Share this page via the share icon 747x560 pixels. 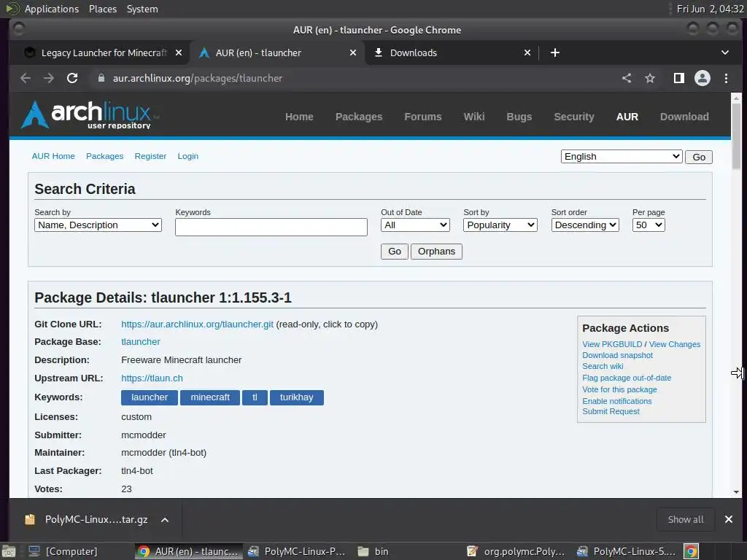[627, 78]
